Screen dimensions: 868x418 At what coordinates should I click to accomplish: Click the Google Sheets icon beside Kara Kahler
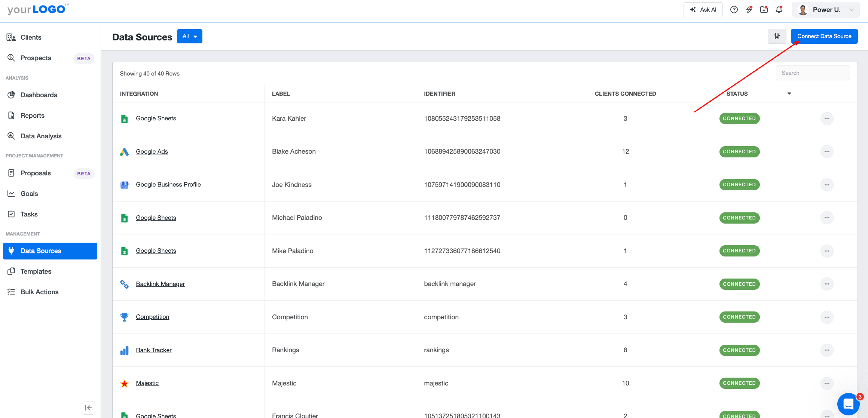124,119
